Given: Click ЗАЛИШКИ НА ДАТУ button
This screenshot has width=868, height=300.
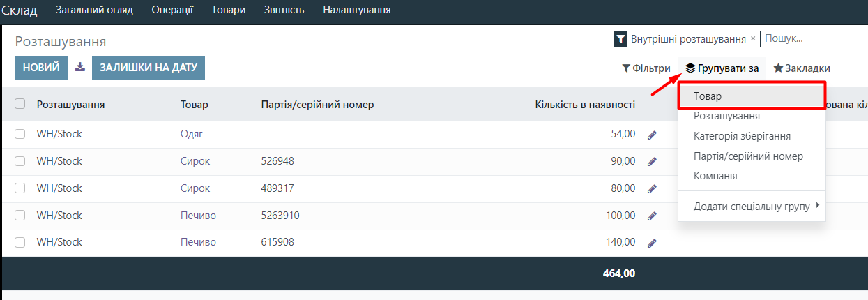Looking at the screenshot, I should (149, 68).
